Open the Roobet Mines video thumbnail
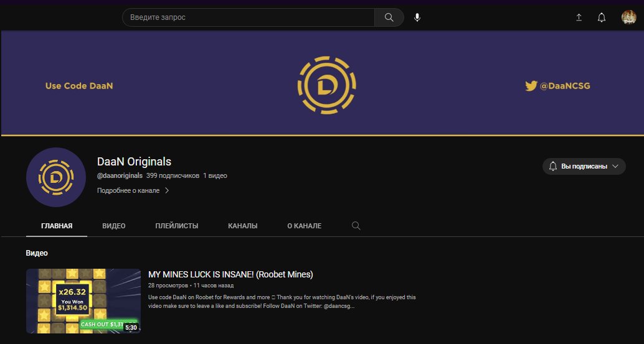This screenshot has width=644, height=344. point(83,301)
